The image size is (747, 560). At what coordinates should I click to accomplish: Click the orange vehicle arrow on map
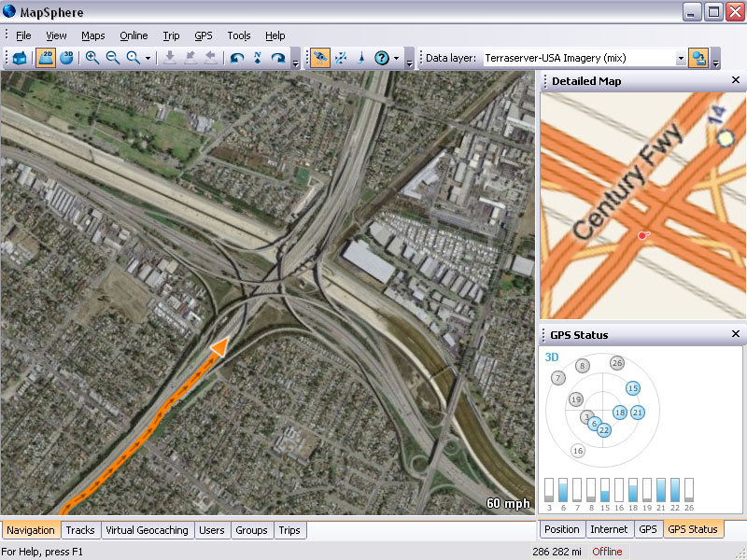pos(219,346)
